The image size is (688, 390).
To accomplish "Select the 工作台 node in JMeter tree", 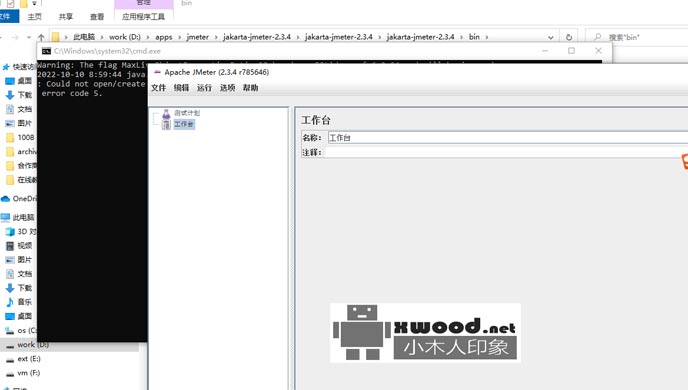I will 184,125.
